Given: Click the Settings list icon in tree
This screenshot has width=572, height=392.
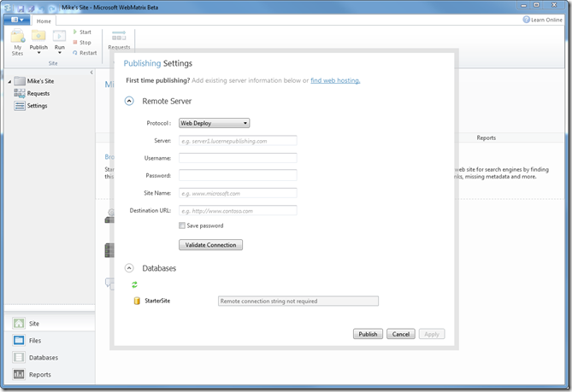Looking at the screenshot, I should coord(20,106).
